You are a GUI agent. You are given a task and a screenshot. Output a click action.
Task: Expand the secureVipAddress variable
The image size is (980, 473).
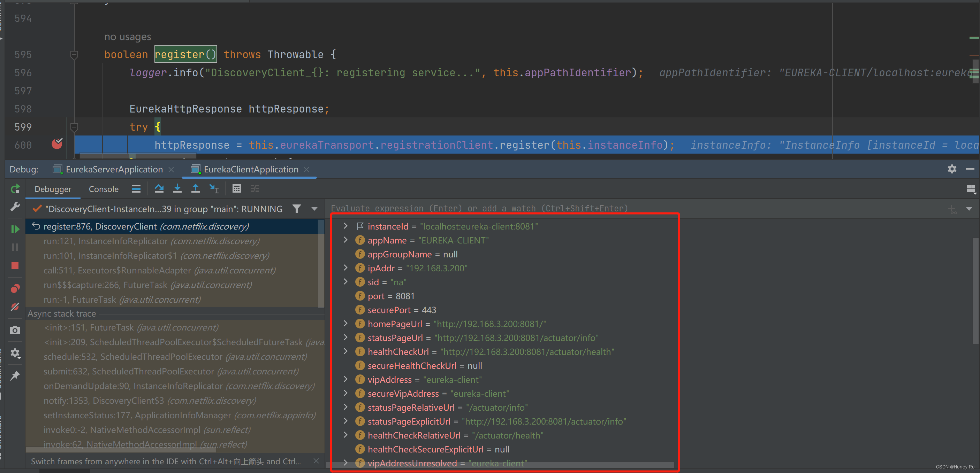tap(345, 393)
